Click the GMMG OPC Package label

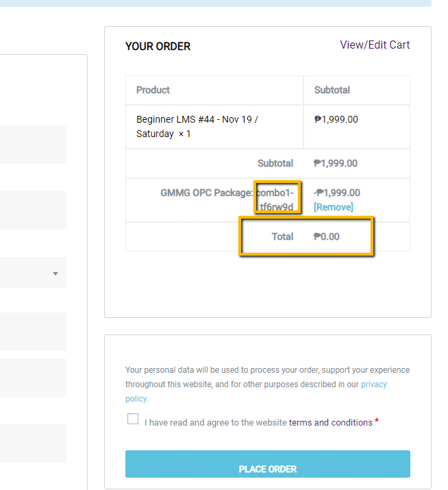206,193
